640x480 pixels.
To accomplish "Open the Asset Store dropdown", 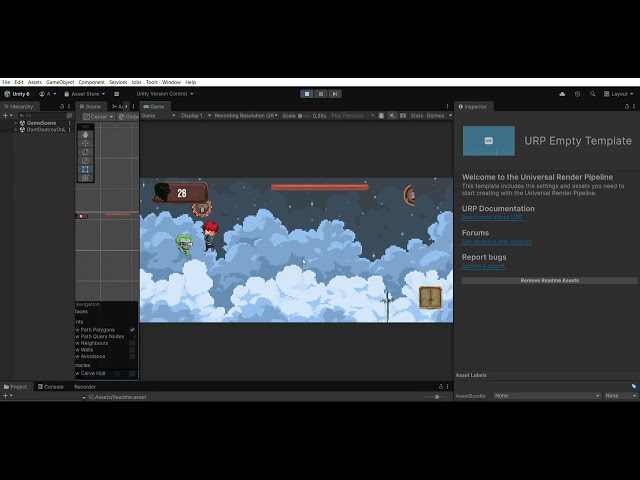I will click(x=84, y=94).
